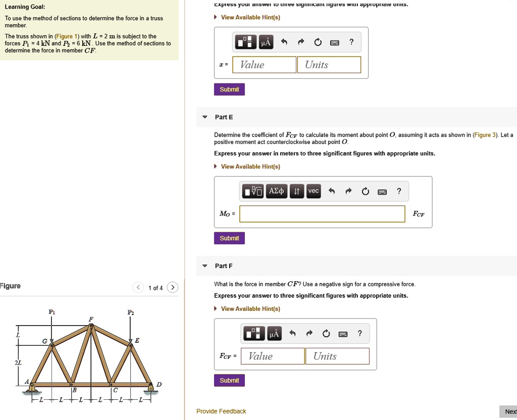Collapse the Part F section
The width and height of the screenshot is (517, 420).
coord(204,266)
